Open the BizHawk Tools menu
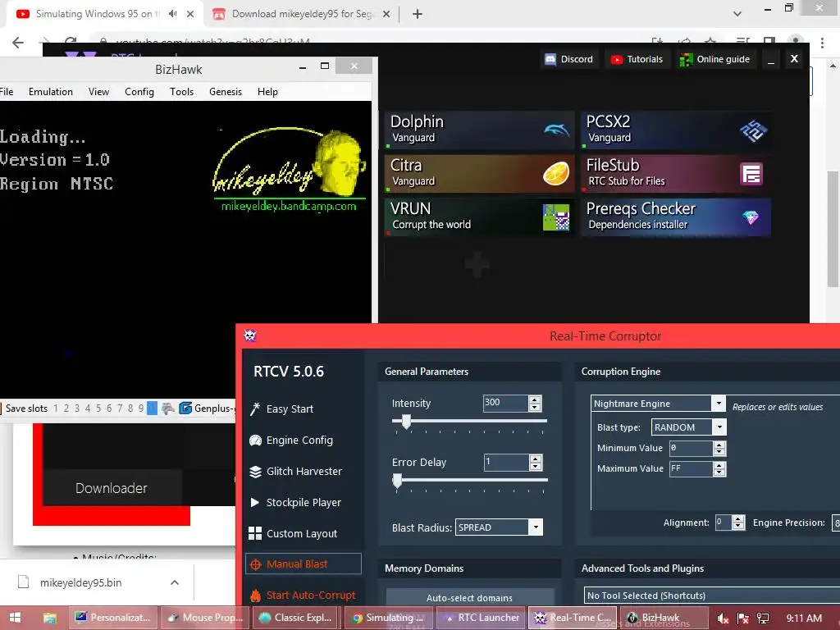840x630 pixels. (181, 92)
